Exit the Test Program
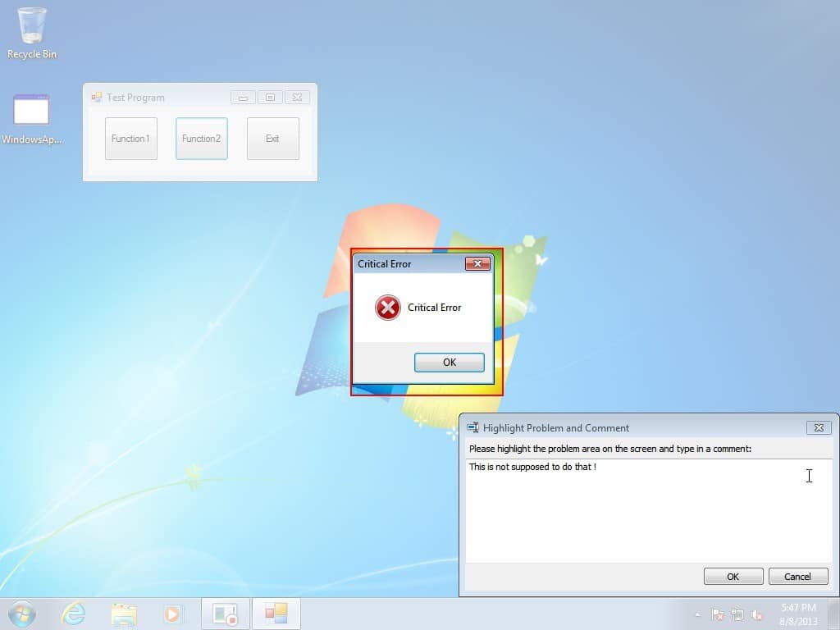Image resolution: width=840 pixels, height=630 pixels. click(272, 138)
